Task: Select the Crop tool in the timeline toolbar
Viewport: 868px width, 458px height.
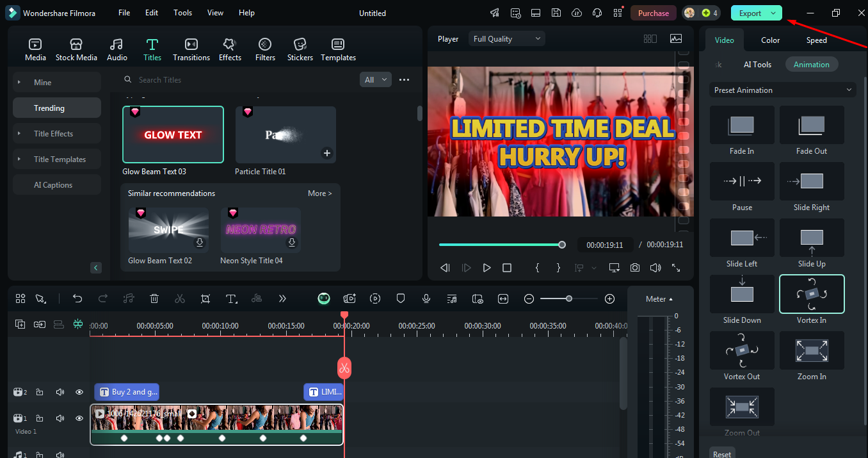Action: tap(205, 299)
